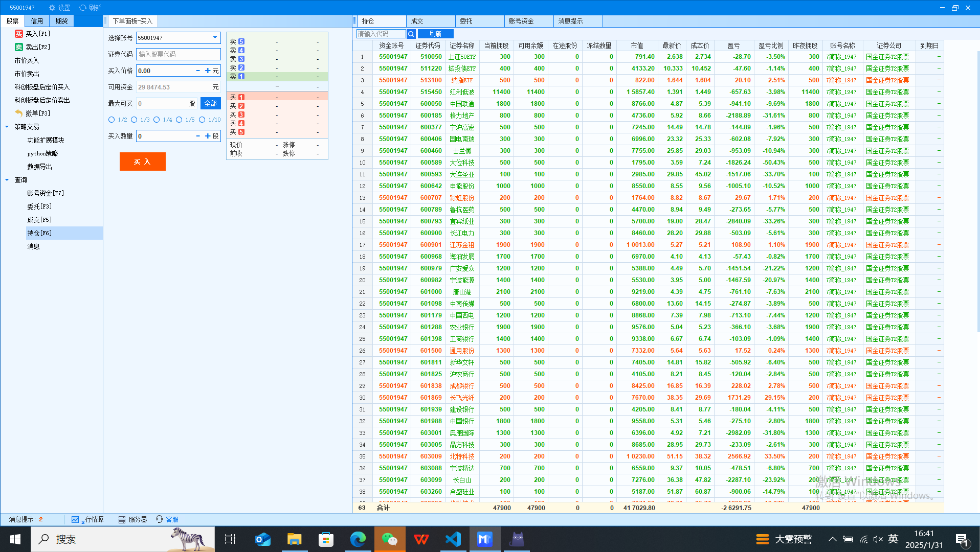Open 服务器 status bar icon
Viewport: 980px width, 552px height.
122,519
